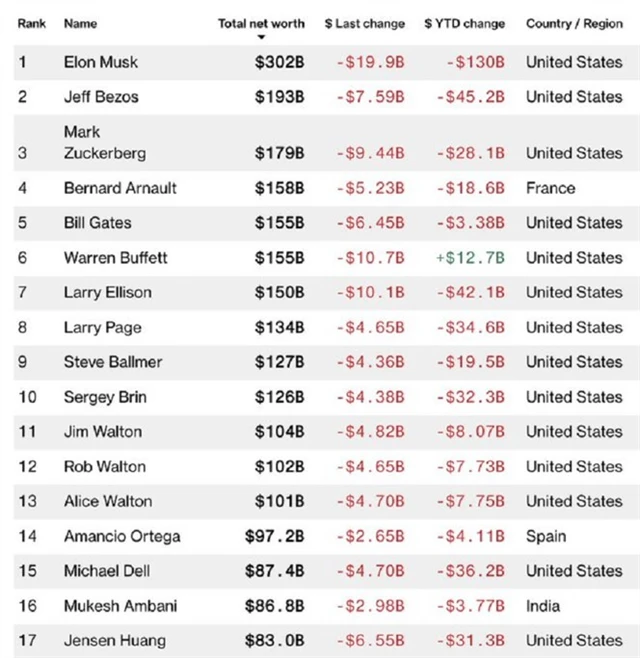The image size is (640, 658).
Task: Sort by the Rank column header
Action: 33,23
